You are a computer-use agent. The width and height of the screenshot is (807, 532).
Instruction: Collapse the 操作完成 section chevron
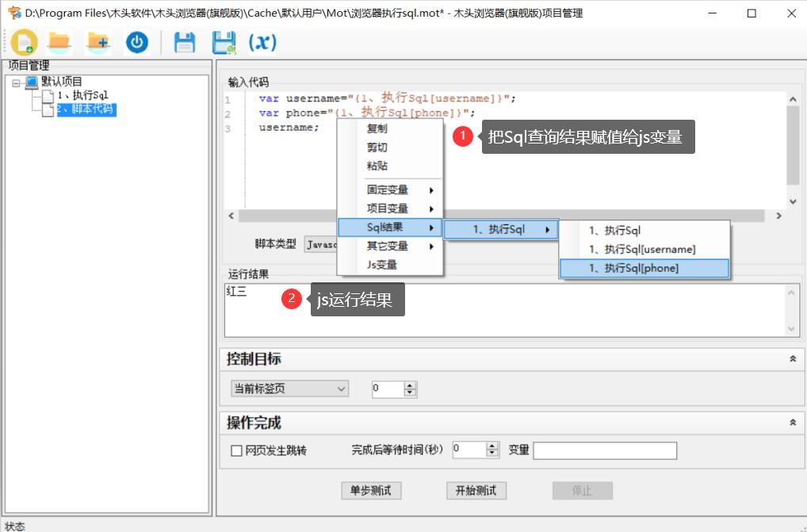[793, 423]
